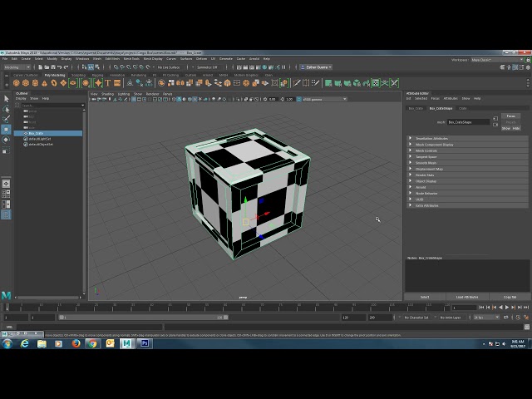Click the Open scene folder icon
The height and width of the screenshot is (399, 532).
point(47,67)
